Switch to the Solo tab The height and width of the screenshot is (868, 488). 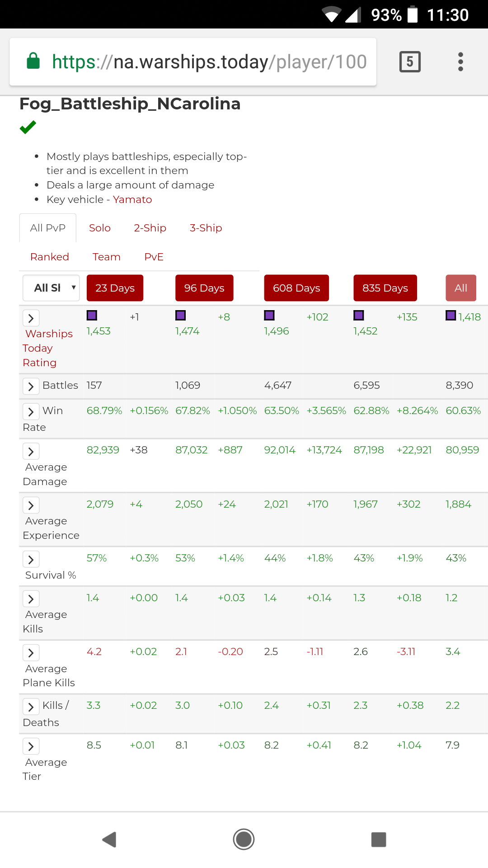pyautogui.click(x=100, y=228)
